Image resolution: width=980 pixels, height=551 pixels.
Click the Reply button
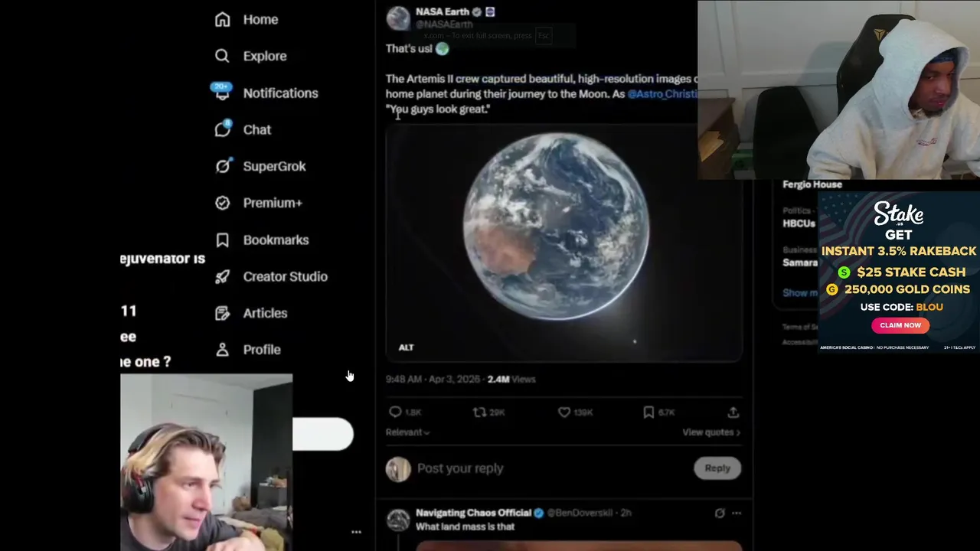(717, 468)
